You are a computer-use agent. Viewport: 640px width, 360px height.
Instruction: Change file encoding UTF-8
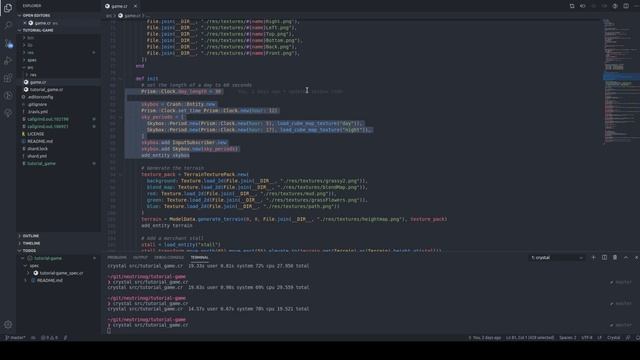tap(587, 338)
